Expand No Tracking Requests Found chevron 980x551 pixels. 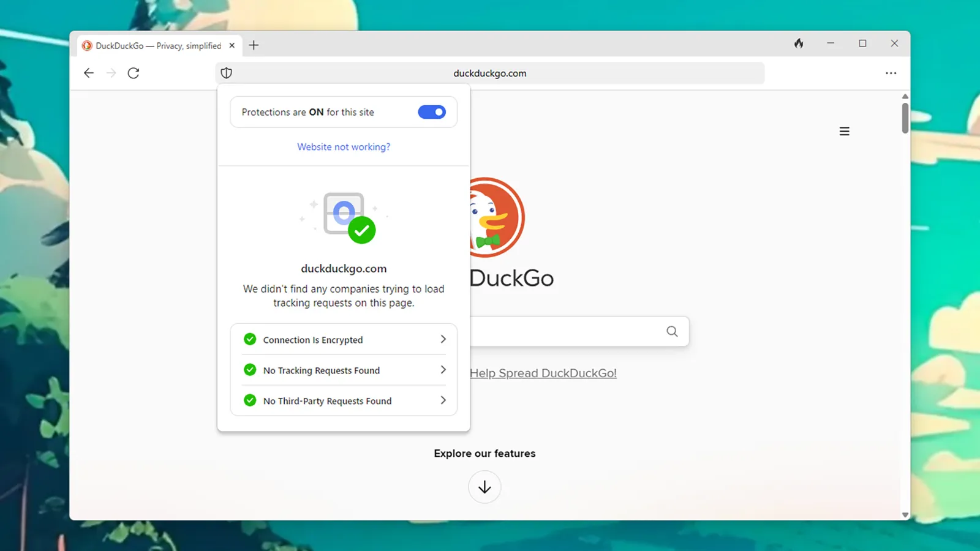(x=443, y=370)
